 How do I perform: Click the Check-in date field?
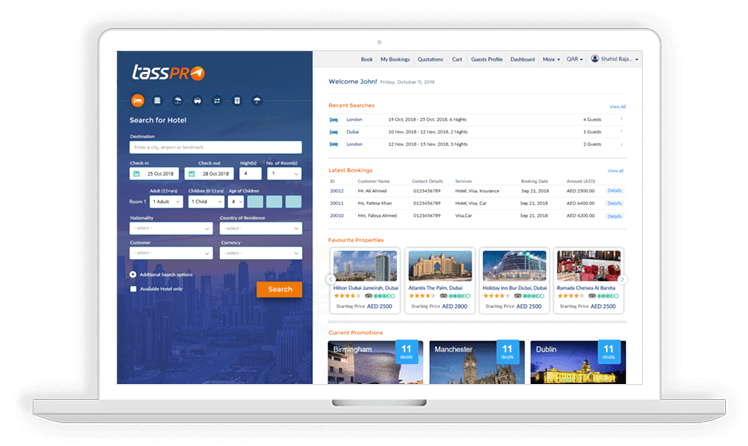tap(154, 174)
